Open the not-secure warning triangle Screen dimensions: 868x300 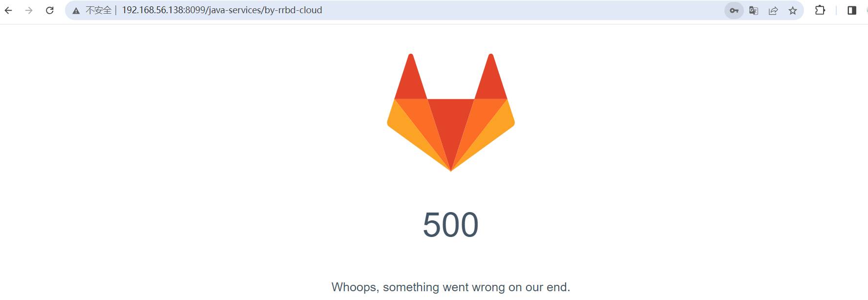76,11
